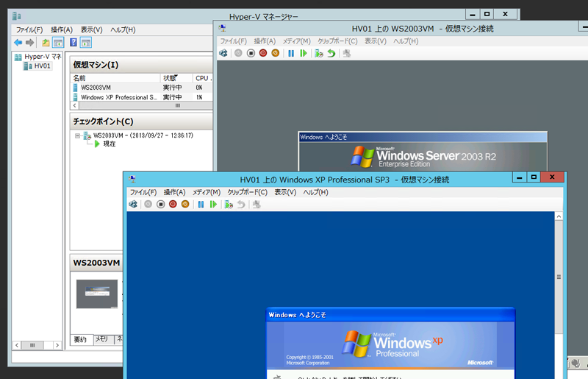Shut down WS2003VM with red button
The image size is (588, 379).
tap(263, 53)
